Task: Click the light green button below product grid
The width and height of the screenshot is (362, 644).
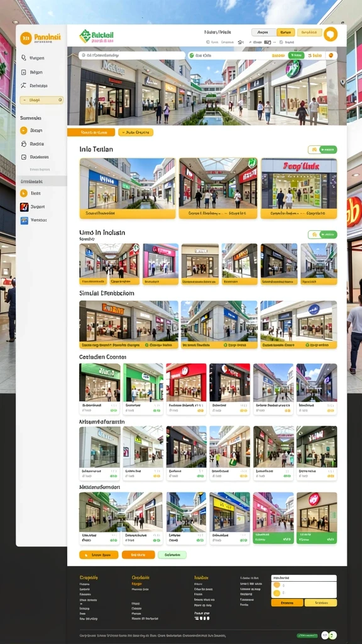Action: [172, 555]
